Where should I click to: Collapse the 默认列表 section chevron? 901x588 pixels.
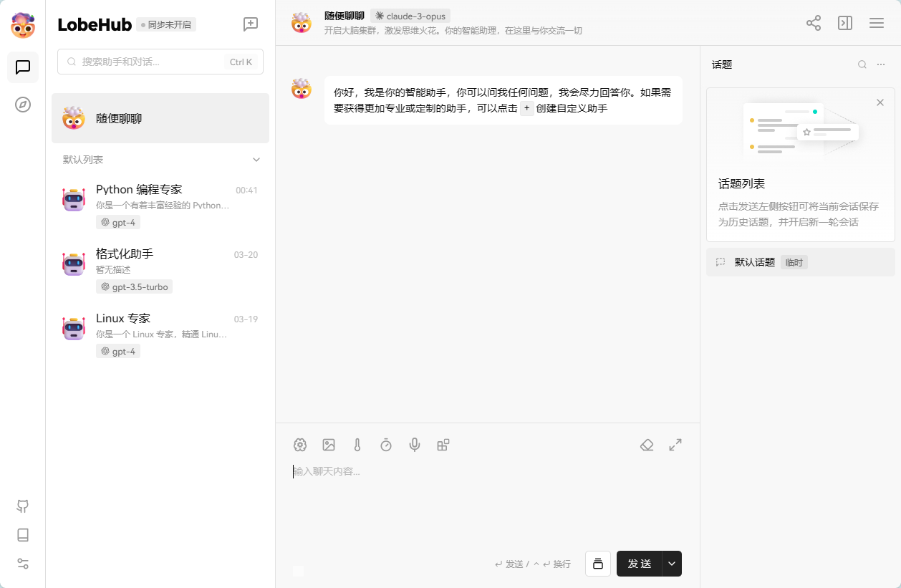[x=256, y=160]
